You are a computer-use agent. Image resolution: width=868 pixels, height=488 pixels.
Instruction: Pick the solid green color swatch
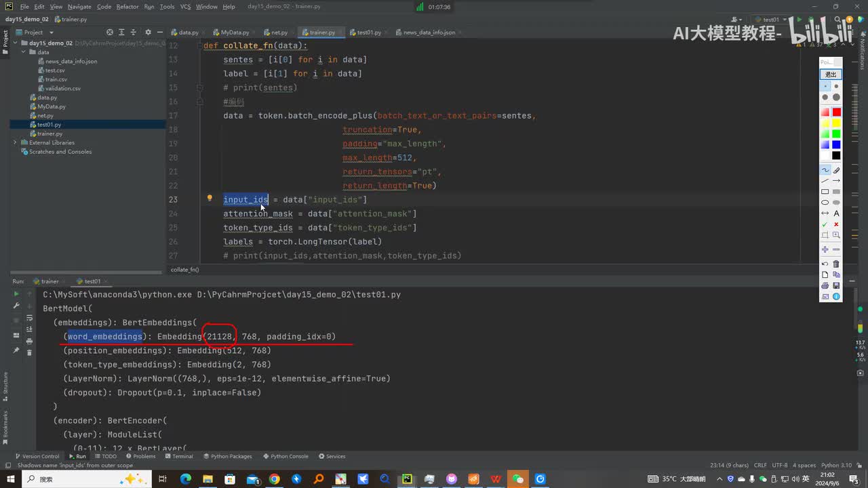tap(836, 134)
